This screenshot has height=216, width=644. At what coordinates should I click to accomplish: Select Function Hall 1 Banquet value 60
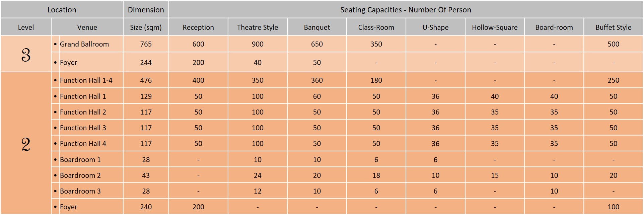pos(317,96)
